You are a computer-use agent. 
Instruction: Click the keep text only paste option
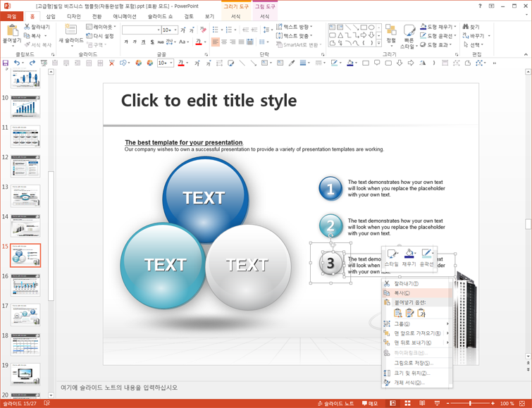(x=421, y=313)
